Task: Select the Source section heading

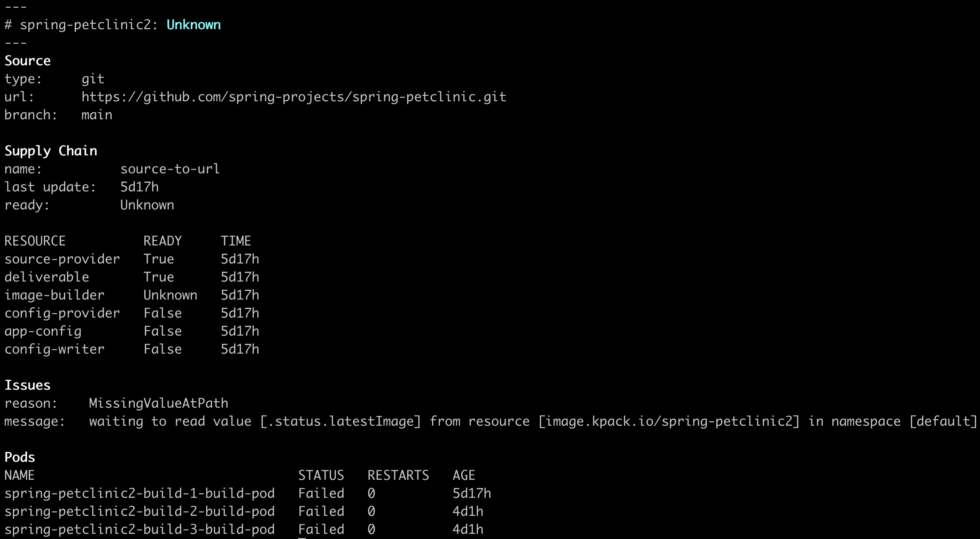Action: (x=27, y=61)
